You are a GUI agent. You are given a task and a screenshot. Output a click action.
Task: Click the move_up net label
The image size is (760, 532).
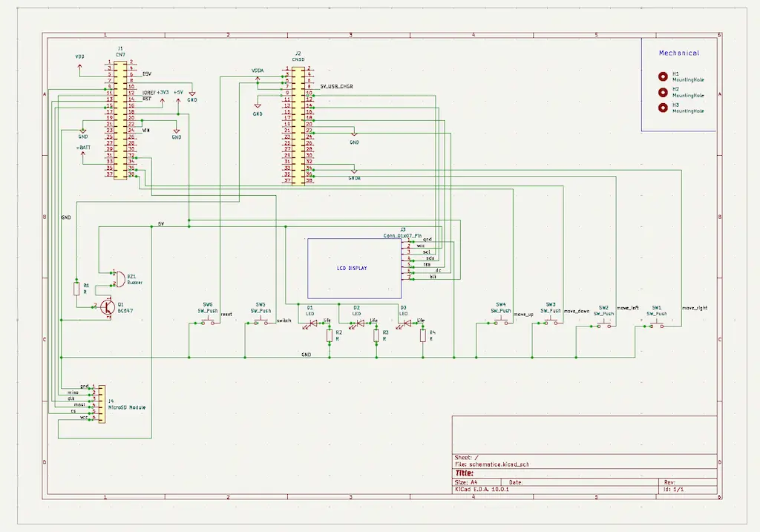pyautogui.click(x=523, y=315)
